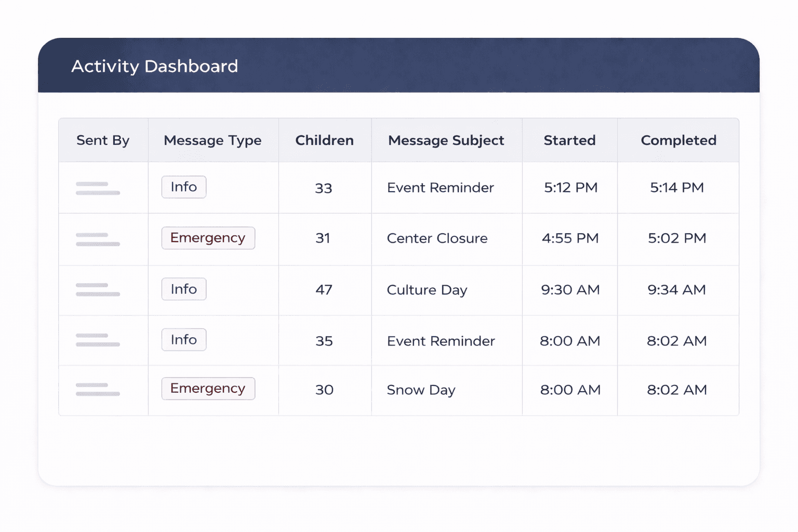Click the Emergency badge for Center Closure

pyautogui.click(x=208, y=238)
